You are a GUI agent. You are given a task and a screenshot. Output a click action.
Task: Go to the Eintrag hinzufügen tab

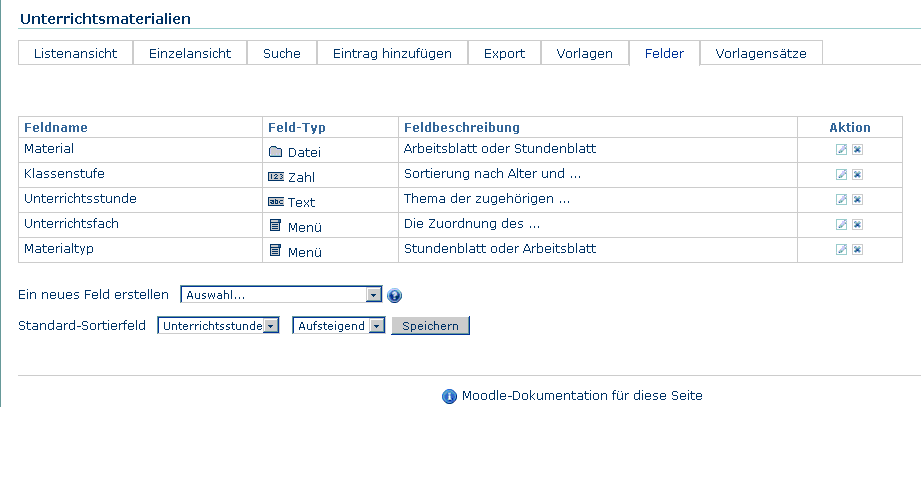click(392, 53)
